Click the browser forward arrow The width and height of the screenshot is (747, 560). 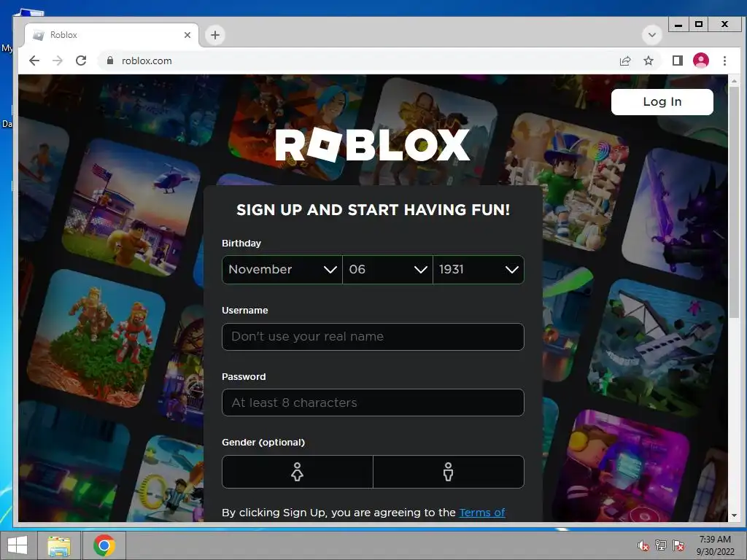tap(58, 61)
